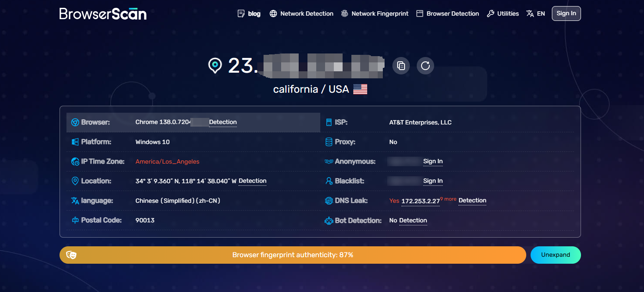Viewport: 644px width, 292px height.
Task: Click the Chinese (Simplified) language value
Action: pos(178,201)
